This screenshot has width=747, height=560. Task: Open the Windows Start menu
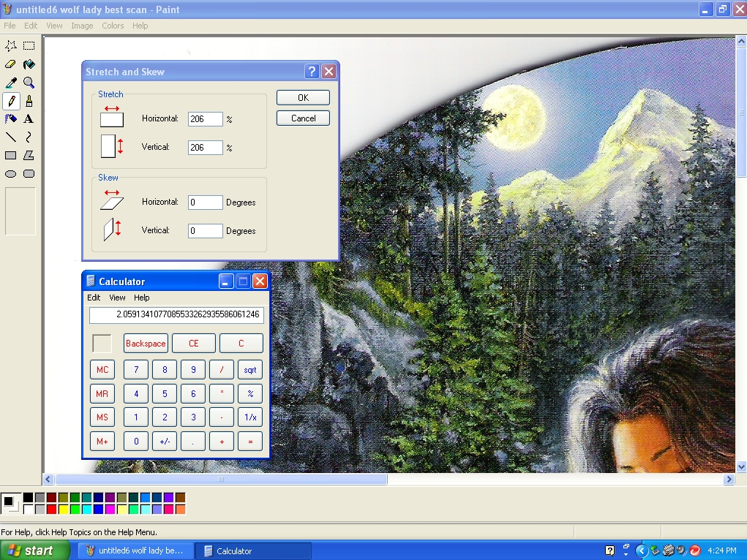34,550
